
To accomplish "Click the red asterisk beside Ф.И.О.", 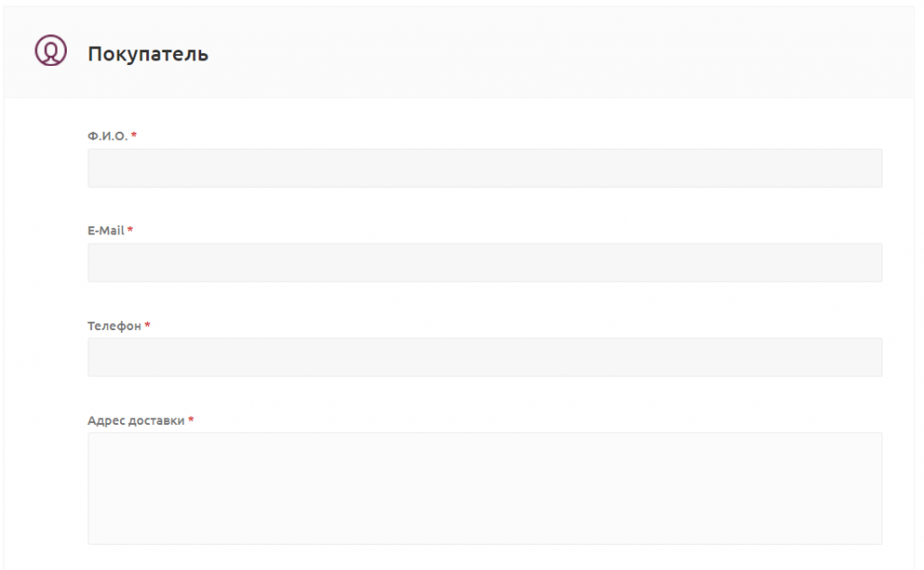I will tap(134, 135).
